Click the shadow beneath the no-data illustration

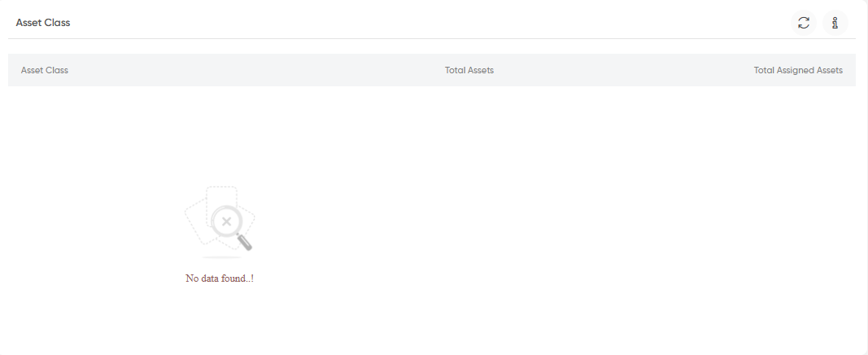point(221,257)
